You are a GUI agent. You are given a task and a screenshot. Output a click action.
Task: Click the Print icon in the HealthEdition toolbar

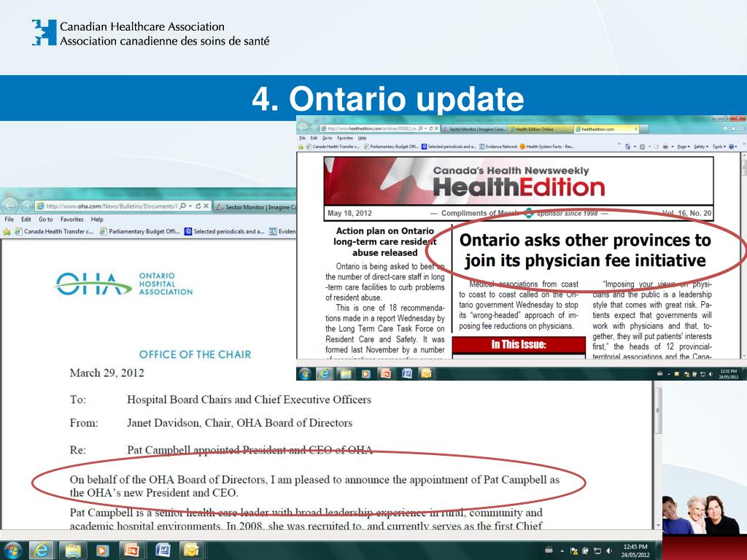pos(665,147)
